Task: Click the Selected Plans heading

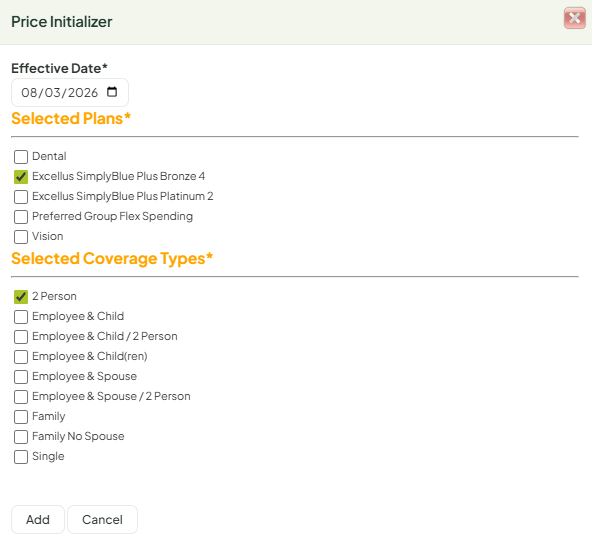Action: pos(71,119)
